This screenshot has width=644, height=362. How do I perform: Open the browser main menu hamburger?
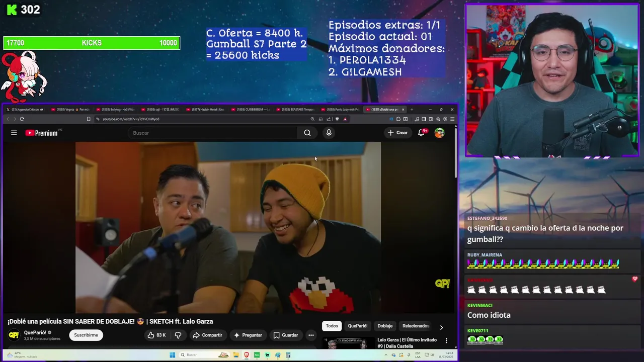452,119
